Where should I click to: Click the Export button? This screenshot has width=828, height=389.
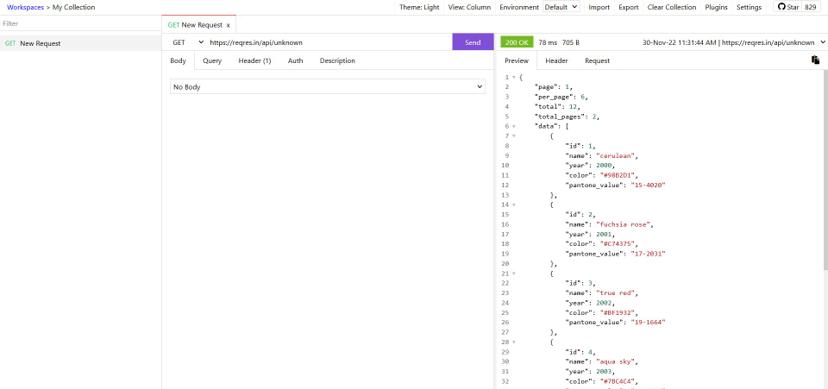point(628,7)
